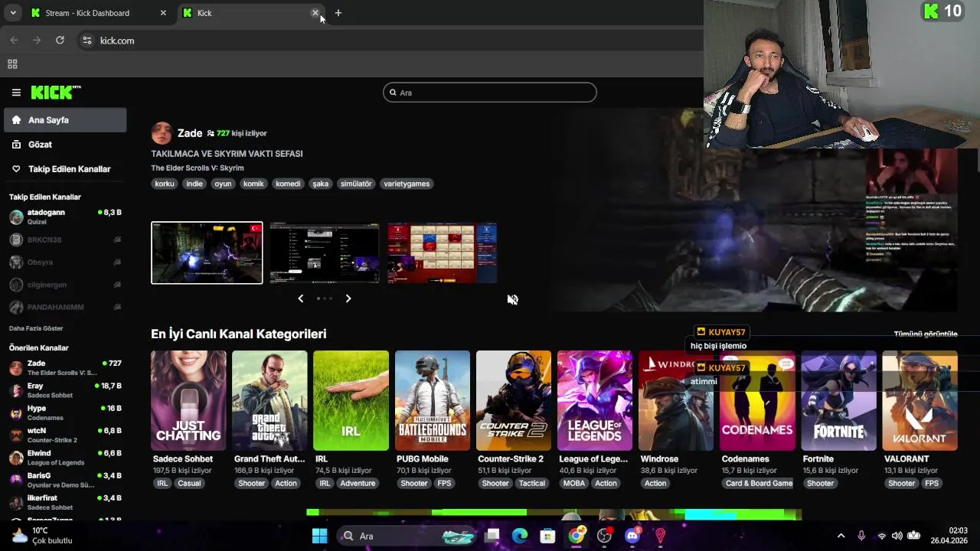Click the oyun tag

coord(223,184)
